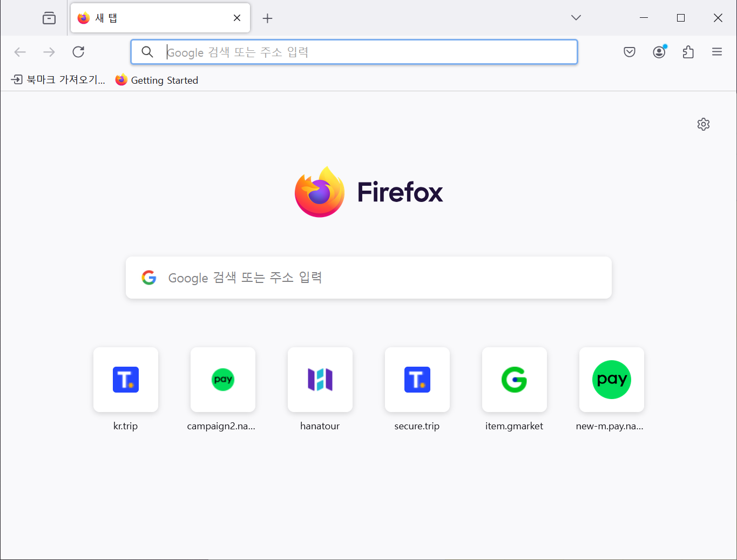This screenshot has height=560, width=737.
Task: Open the hamburger application menu
Action: 717,52
